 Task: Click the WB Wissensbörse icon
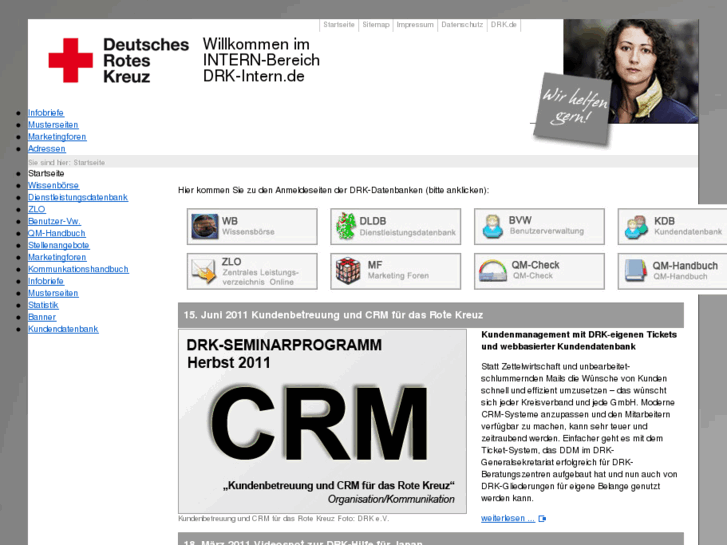click(x=205, y=226)
